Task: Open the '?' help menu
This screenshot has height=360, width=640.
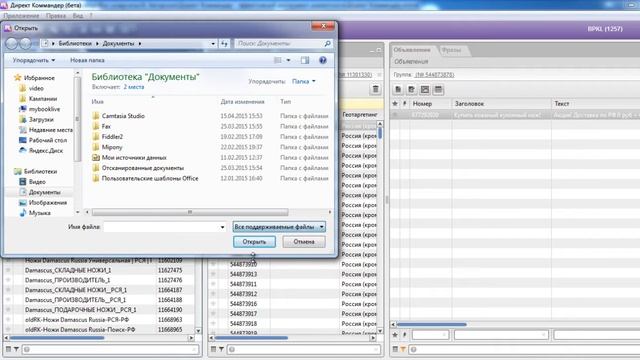Action: point(91,16)
